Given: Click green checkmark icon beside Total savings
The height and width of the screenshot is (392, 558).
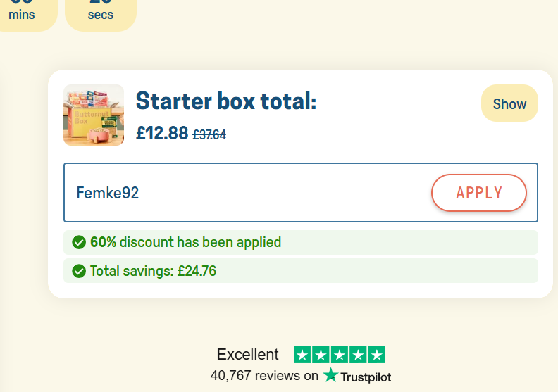Looking at the screenshot, I should pyautogui.click(x=79, y=271).
